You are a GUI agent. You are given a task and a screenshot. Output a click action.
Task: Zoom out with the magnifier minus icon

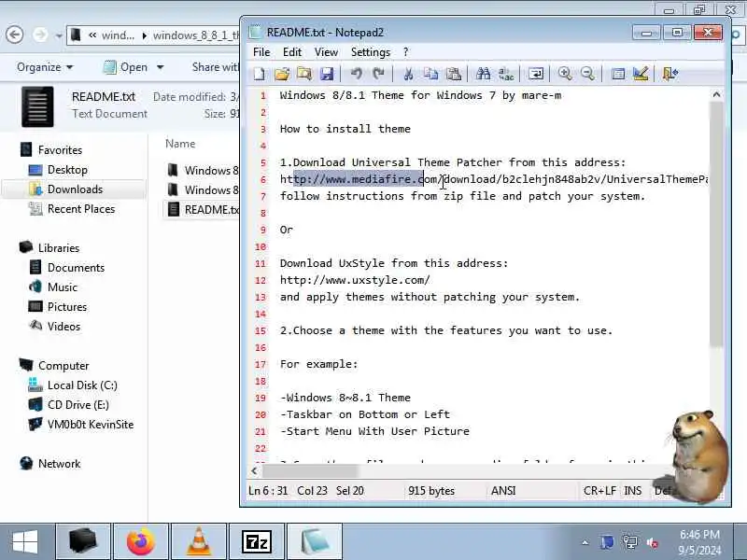[x=588, y=74]
